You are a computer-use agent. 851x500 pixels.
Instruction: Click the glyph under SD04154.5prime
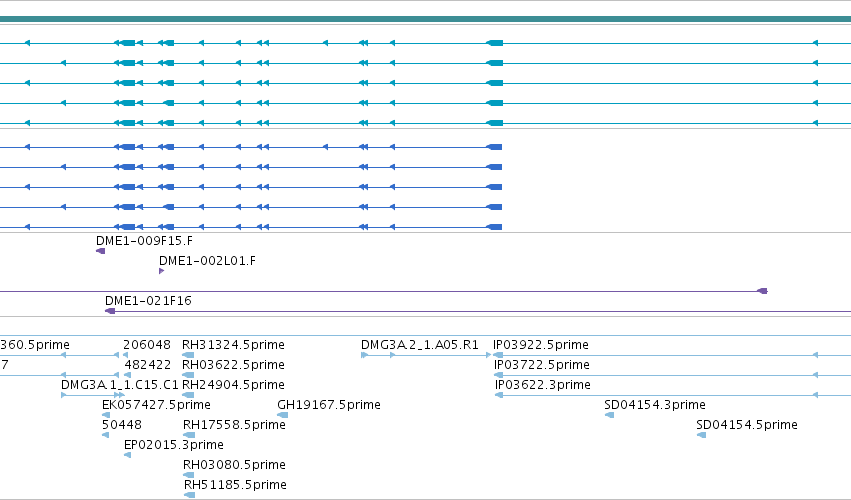[x=701, y=435]
